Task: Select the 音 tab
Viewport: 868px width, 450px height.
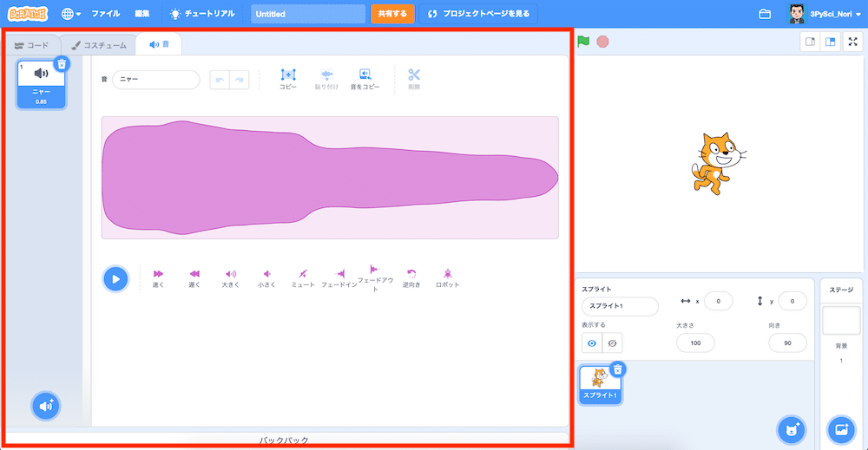Action: tap(160, 44)
